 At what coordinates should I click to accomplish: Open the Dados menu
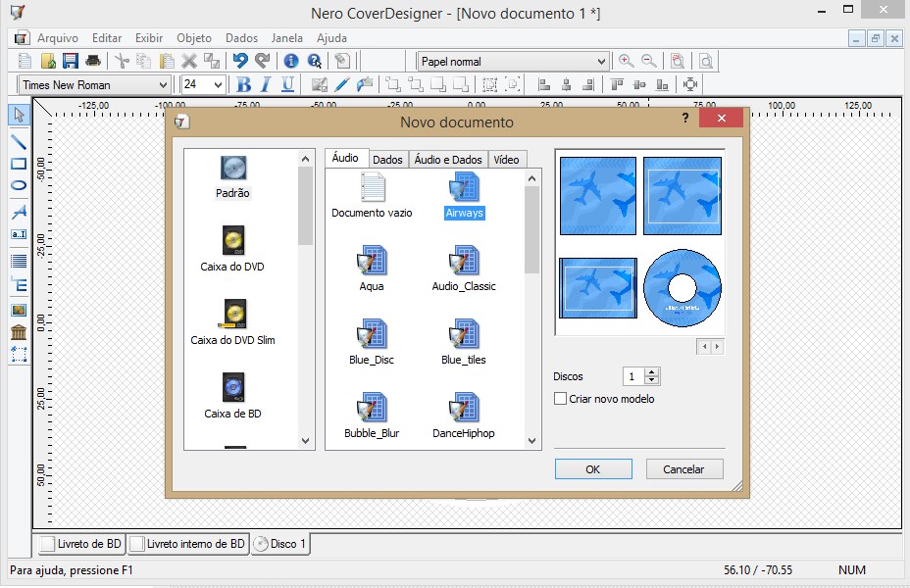coord(241,38)
